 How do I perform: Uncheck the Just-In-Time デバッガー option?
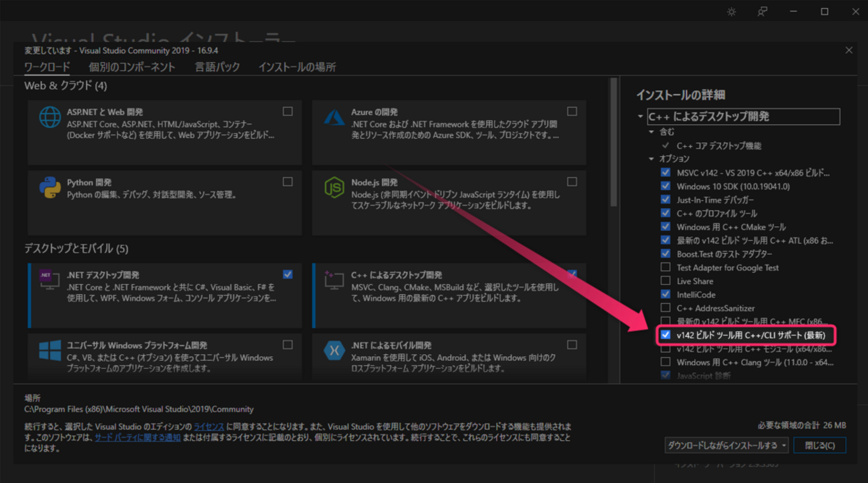coord(665,199)
